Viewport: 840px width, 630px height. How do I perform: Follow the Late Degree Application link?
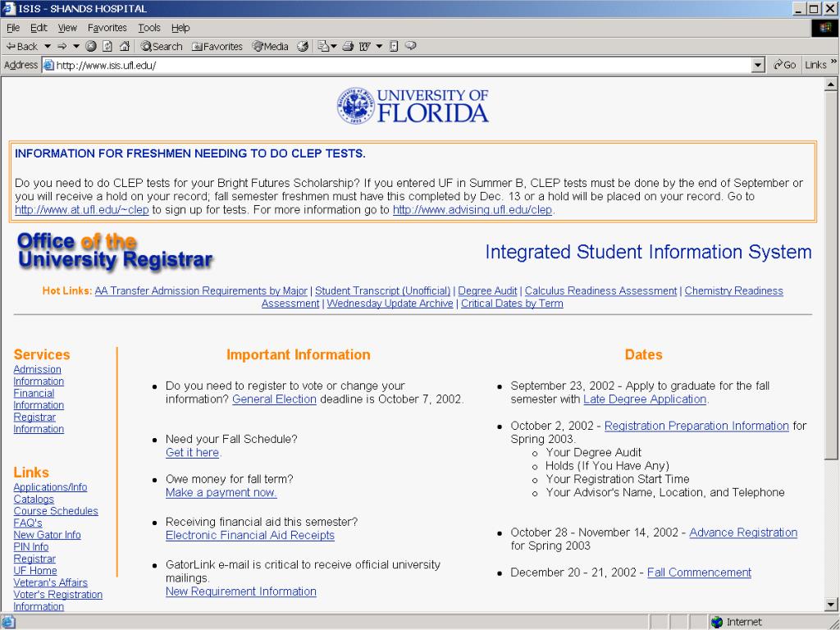pos(645,399)
